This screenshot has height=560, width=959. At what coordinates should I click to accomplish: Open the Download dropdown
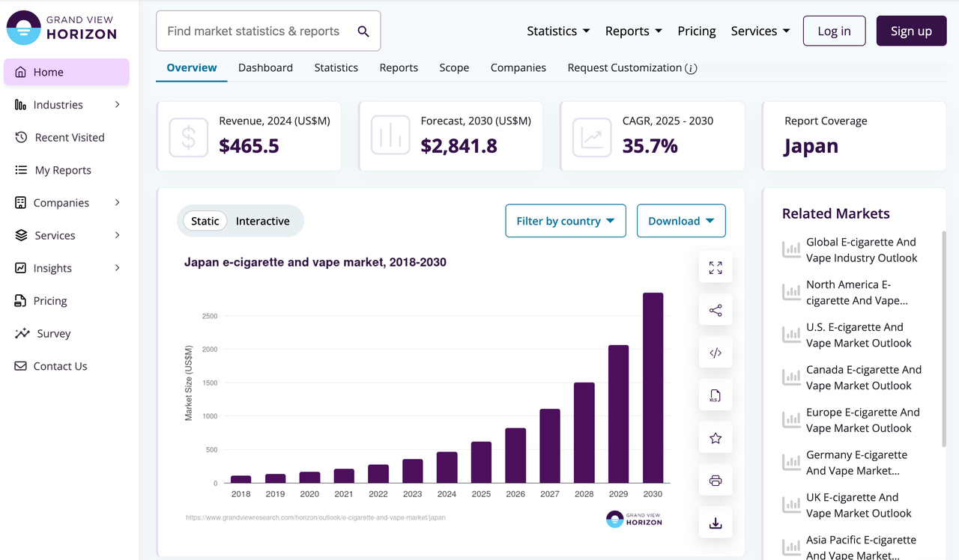click(x=681, y=221)
